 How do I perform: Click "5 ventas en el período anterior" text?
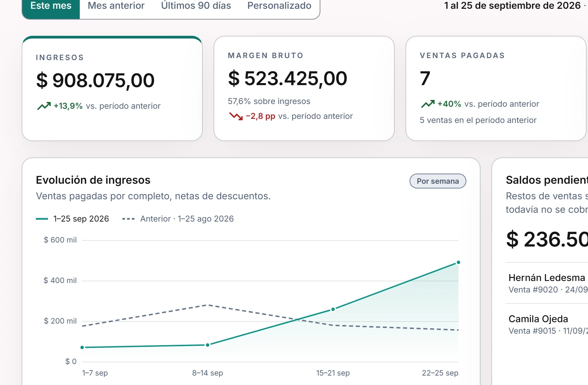click(478, 120)
